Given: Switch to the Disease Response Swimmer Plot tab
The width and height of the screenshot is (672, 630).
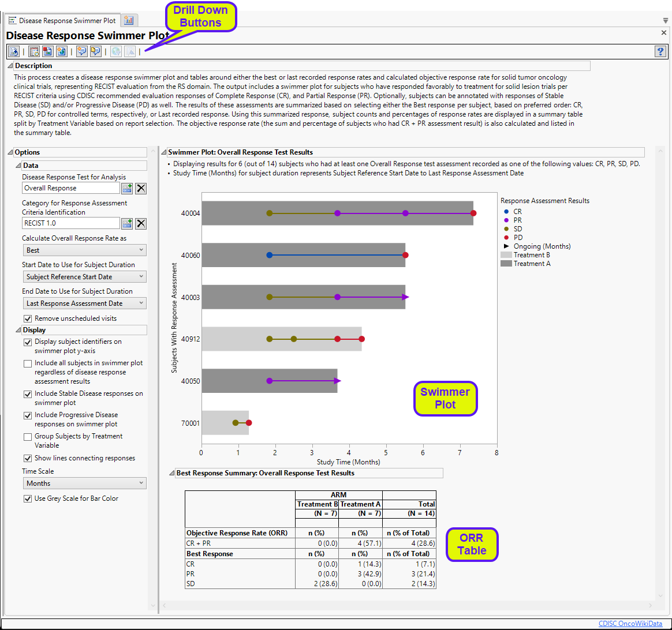Looking at the screenshot, I should [x=62, y=21].
